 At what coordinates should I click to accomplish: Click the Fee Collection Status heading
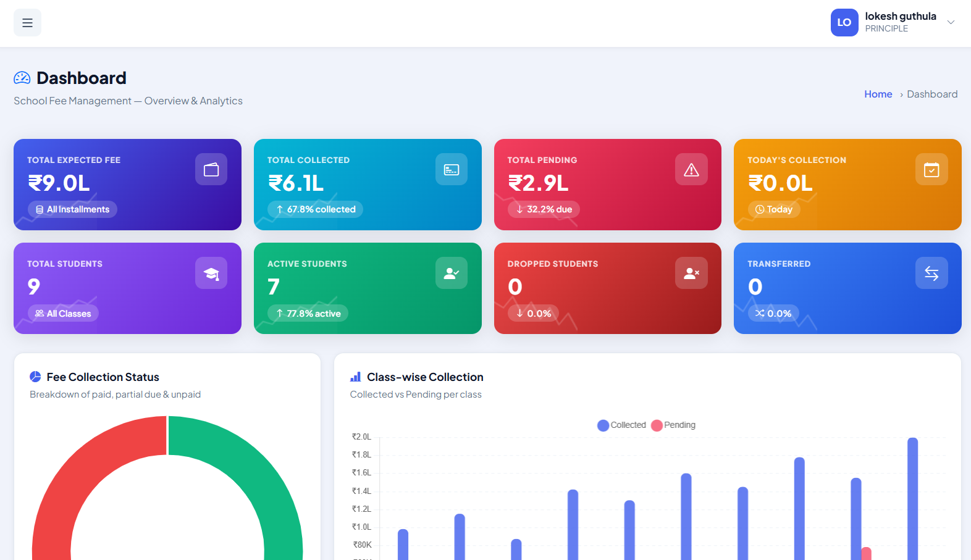coord(103,377)
